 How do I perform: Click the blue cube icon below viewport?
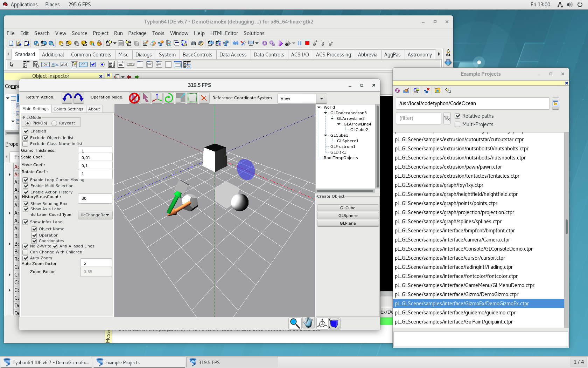[x=334, y=323]
